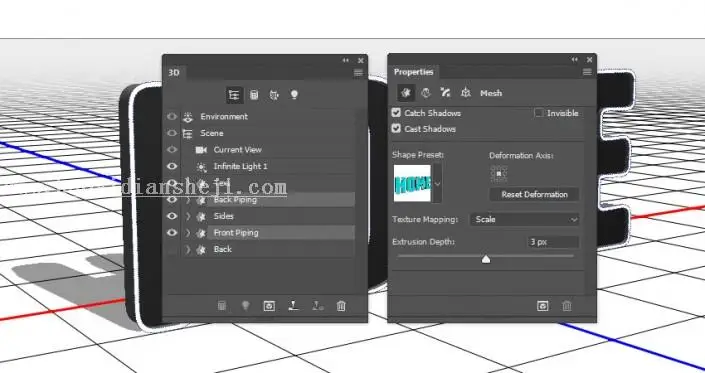This screenshot has height=373, width=705.
Task: Uncheck the Cast Shadows checkbox
Action: [396, 129]
